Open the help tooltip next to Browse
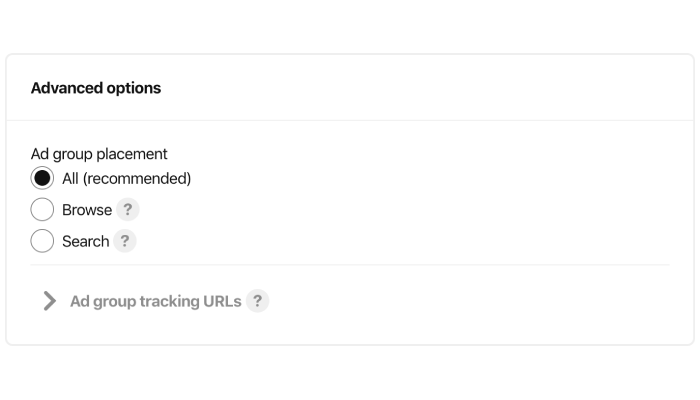The height and width of the screenshot is (400, 700). [128, 209]
